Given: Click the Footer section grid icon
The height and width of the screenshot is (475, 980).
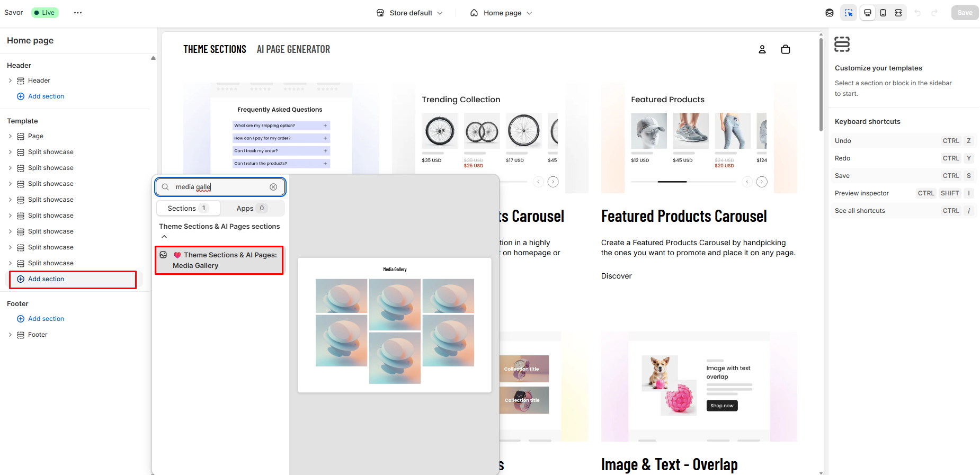Looking at the screenshot, I should (x=21, y=335).
